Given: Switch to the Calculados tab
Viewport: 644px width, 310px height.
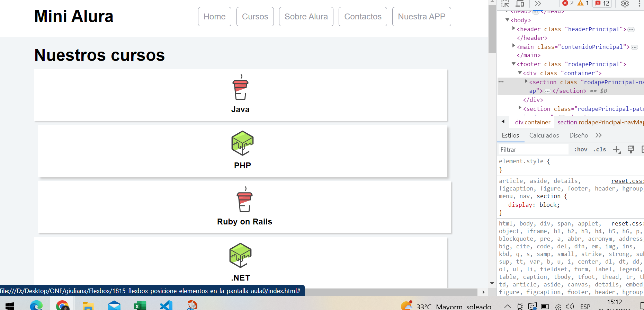Looking at the screenshot, I should (544, 135).
